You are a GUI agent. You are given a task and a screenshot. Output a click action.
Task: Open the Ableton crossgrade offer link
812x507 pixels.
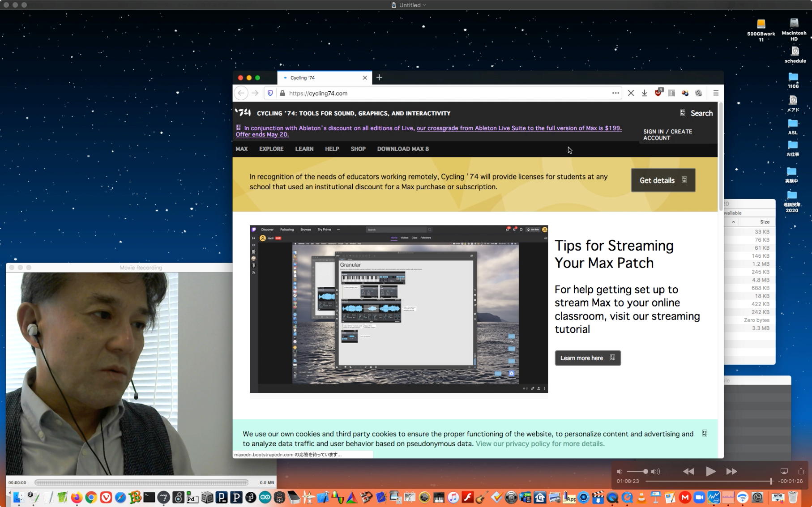[x=519, y=128]
